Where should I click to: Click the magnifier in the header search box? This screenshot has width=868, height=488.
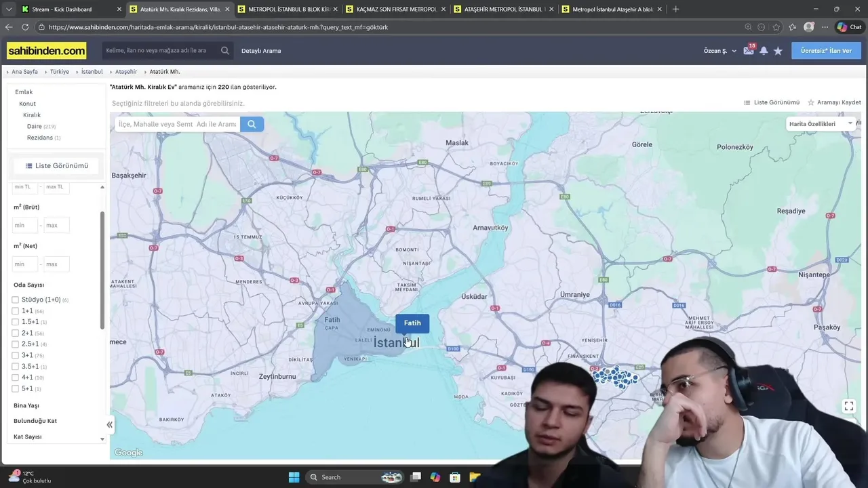(225, 51)
